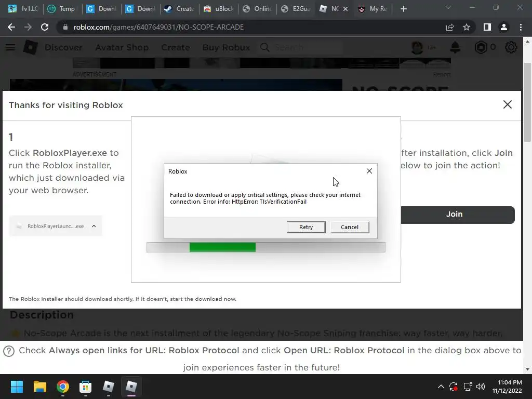Open the Chrome three-dot menu

pos(521,27)
